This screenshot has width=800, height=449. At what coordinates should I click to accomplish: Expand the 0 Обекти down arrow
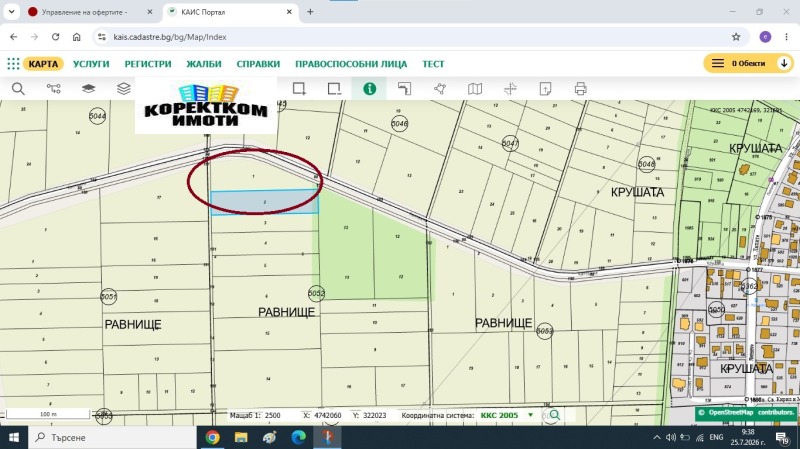click(784, 63)
